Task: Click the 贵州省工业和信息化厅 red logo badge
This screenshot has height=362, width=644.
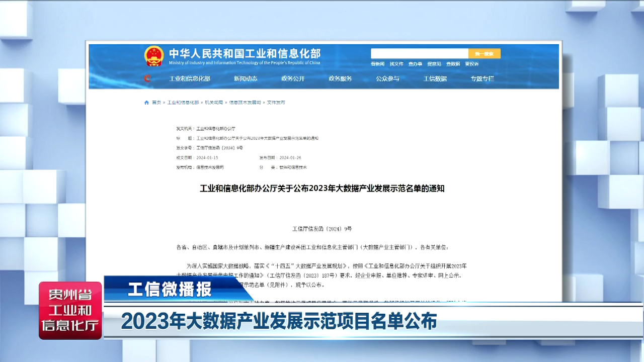Action: point(70,311)
